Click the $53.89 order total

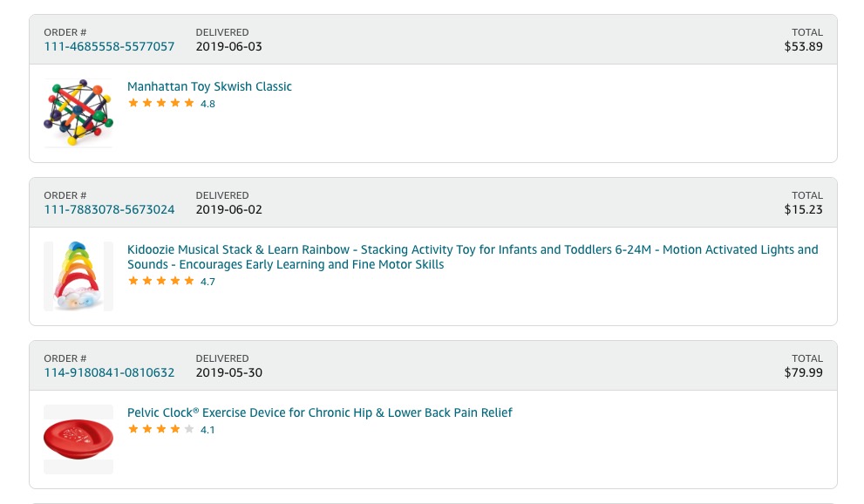[803, 46]
